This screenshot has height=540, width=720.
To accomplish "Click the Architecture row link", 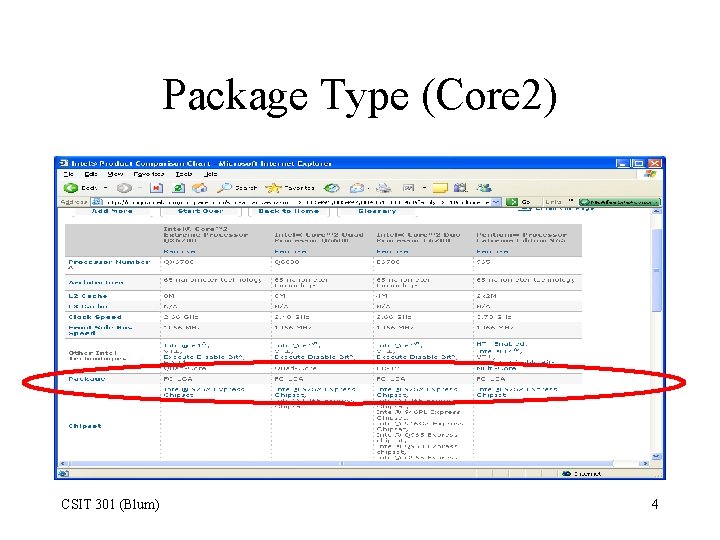I will click(96, 282).
